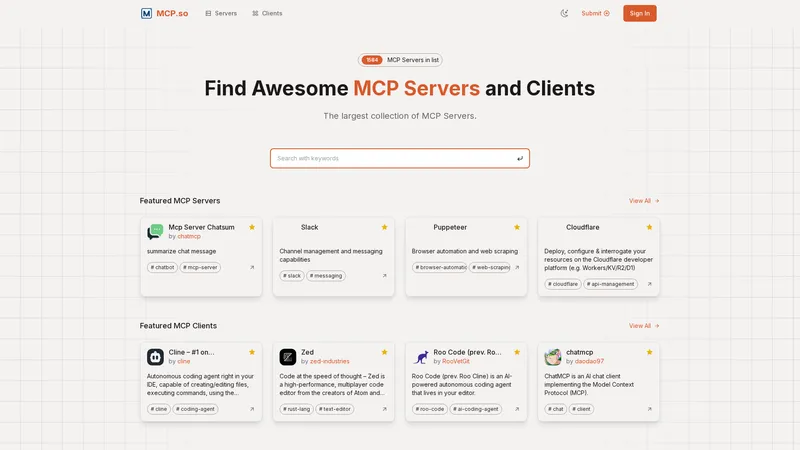This screenshot has height=450, width=800.
Task: Select the # messaging tag
Action: 326,276
